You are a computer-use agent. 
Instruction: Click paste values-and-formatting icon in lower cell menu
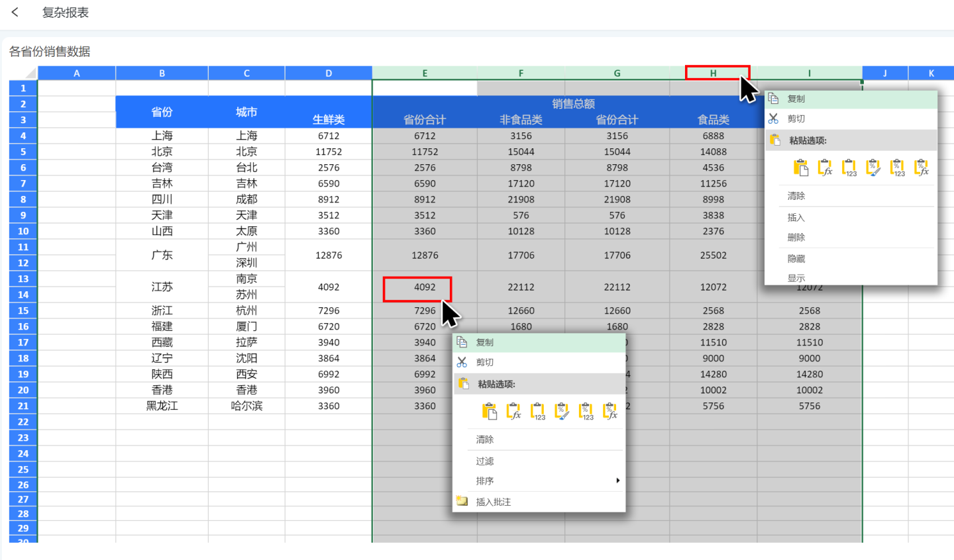[586, 412]
